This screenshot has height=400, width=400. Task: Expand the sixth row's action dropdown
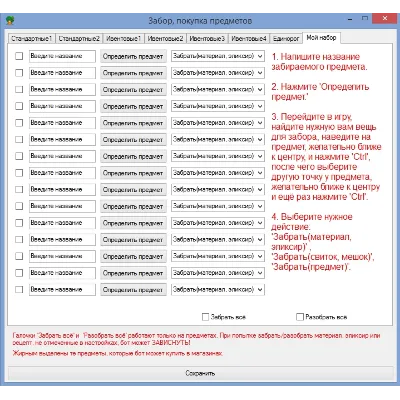pos(218,139)
